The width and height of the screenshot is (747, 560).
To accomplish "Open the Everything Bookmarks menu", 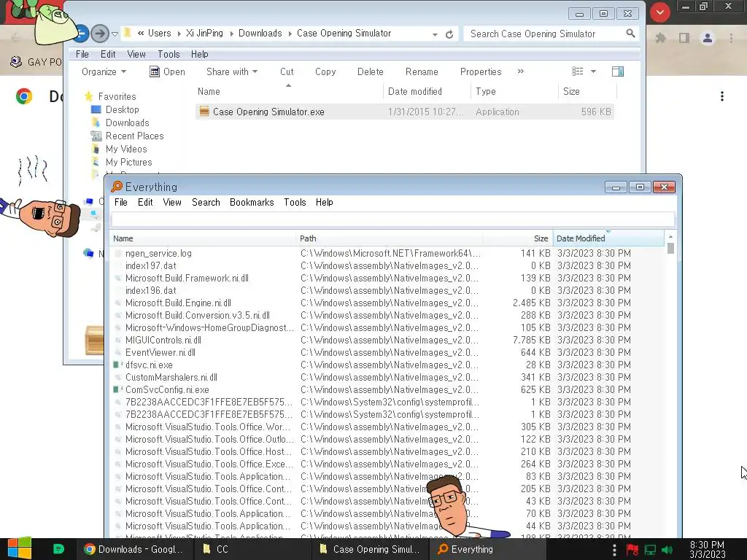I will [252, 202].
